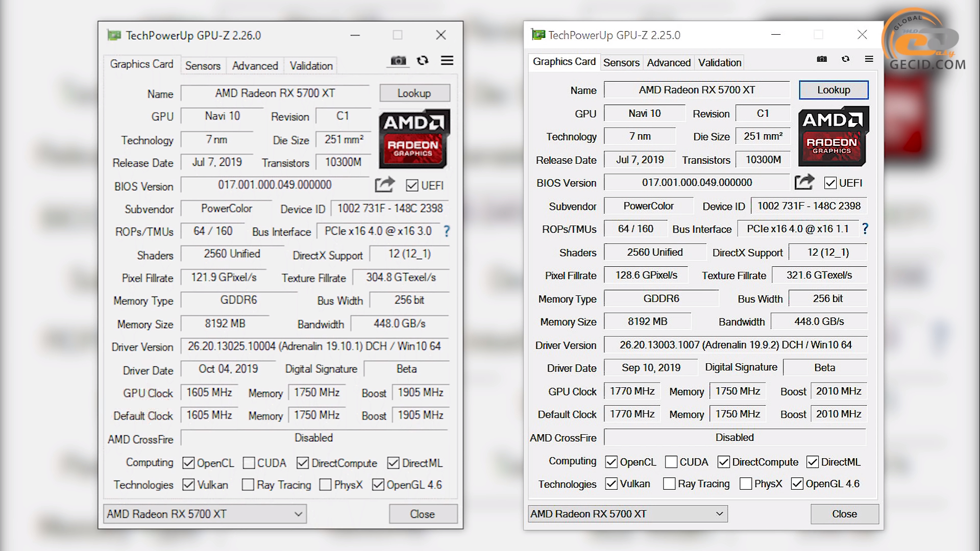Toggle OpenGL 4.6 checkbox in GPU-Z 2.26.0
Image resolution: width=980 pixels, height=551 pixels.
[x=378, y=485]
